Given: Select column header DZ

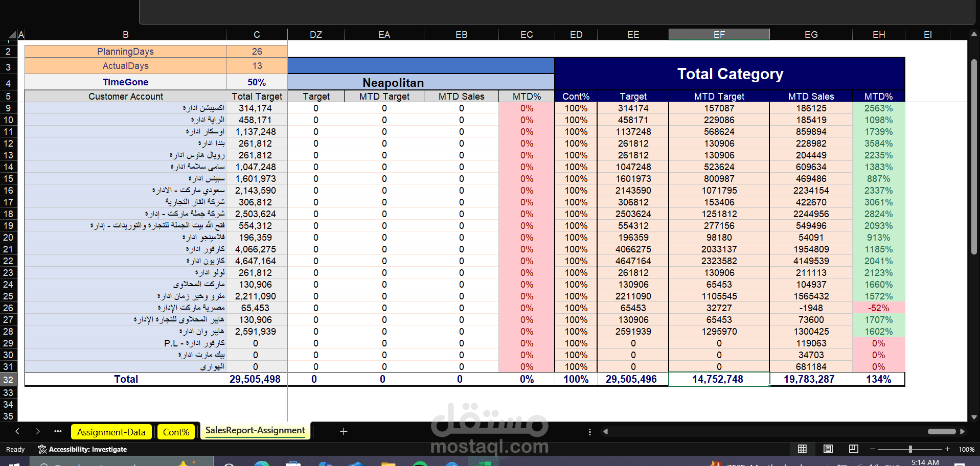Looking at the screenshot, I should [x=316, y=35].
